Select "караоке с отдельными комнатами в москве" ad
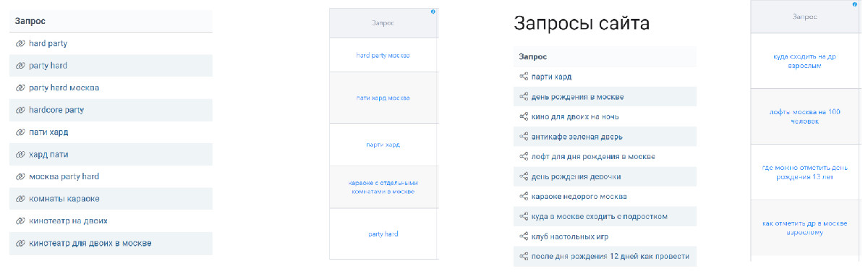This screenshot has height=274, width=868. pyautogui.click(x=383, y=187)
